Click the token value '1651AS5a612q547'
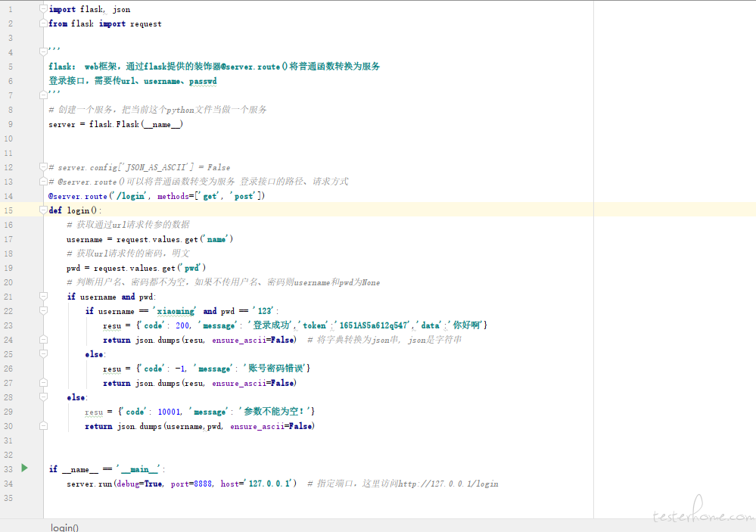 coord(372,325)
